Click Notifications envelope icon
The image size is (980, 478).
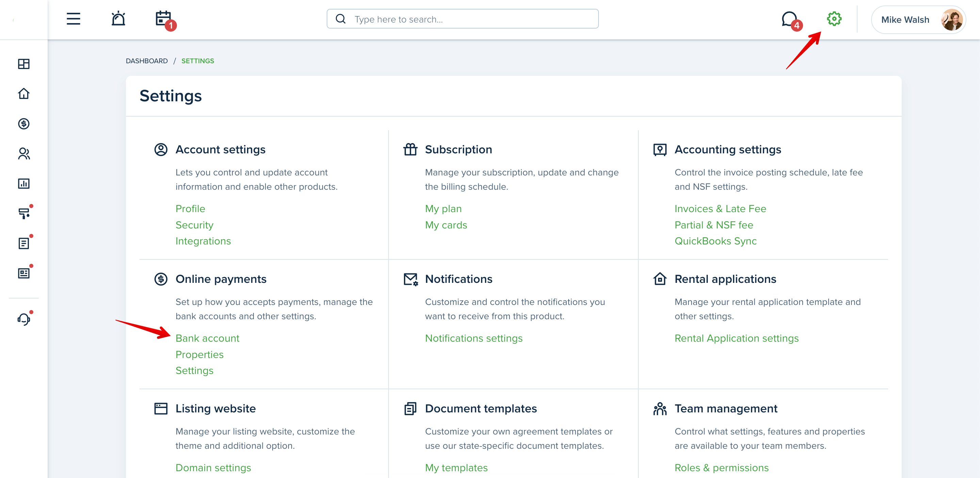410,279
